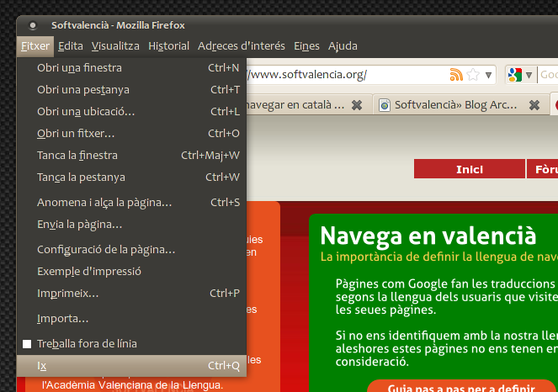
Task: Select 'Anomena i alça la pàgina...'
Action: tap(131, 203)
